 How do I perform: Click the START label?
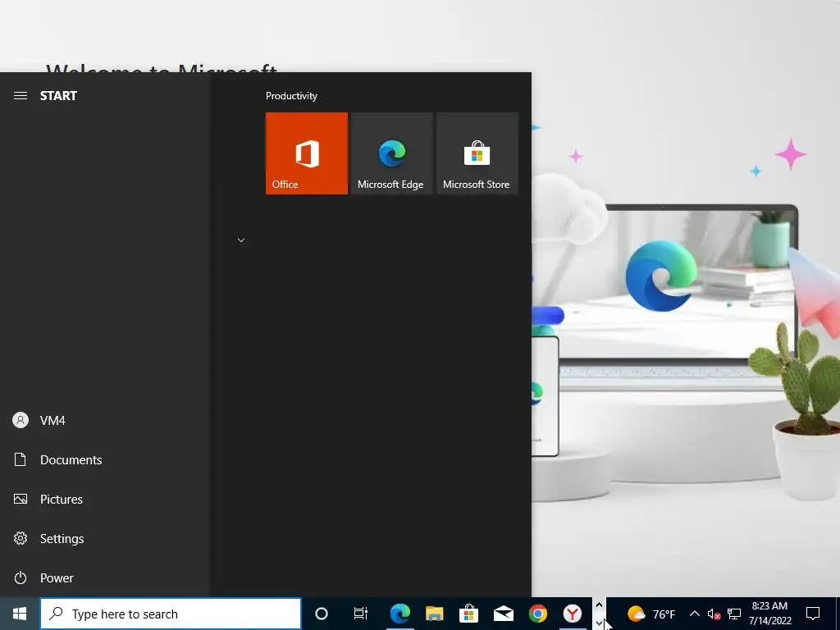(x=58, y=96)
